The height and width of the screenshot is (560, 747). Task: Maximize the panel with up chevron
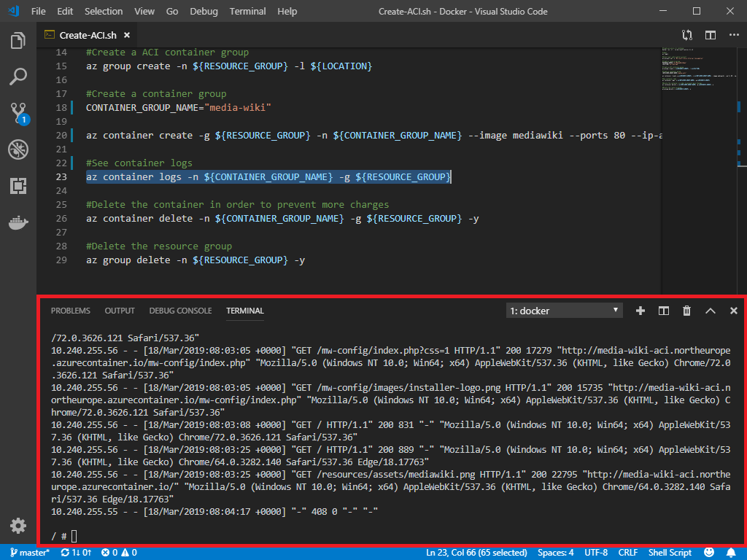pyautogui.click(x=711, y=311)
